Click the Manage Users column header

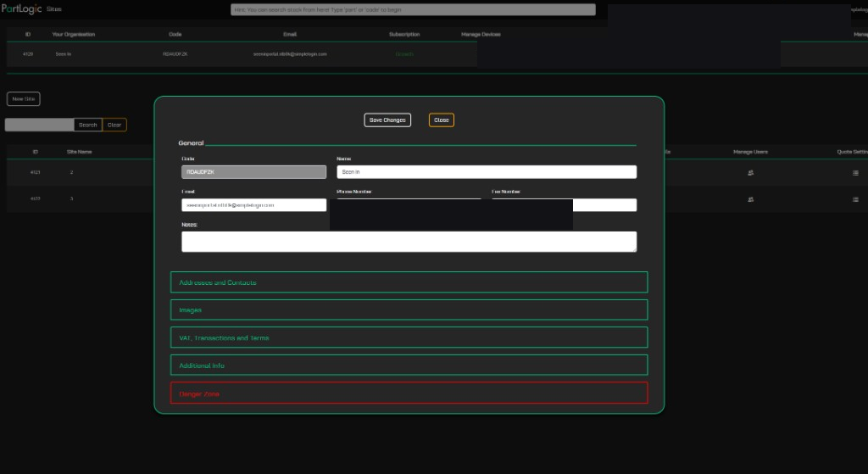click(x=750, y=152)
